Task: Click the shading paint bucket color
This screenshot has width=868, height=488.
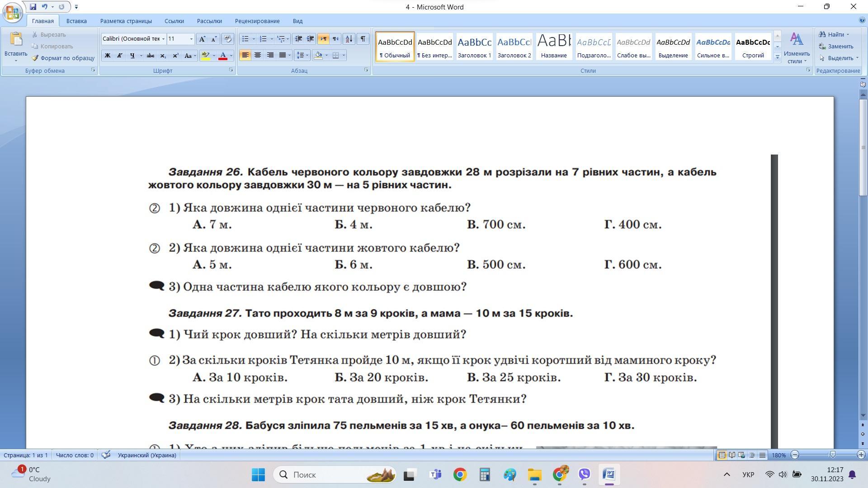Action: click(318, 56)
